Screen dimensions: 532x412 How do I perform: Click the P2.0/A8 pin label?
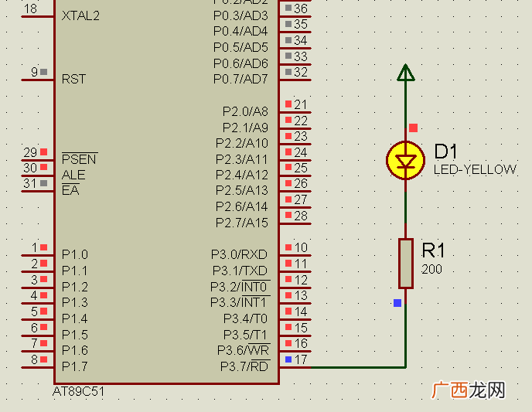pos(245,111)
